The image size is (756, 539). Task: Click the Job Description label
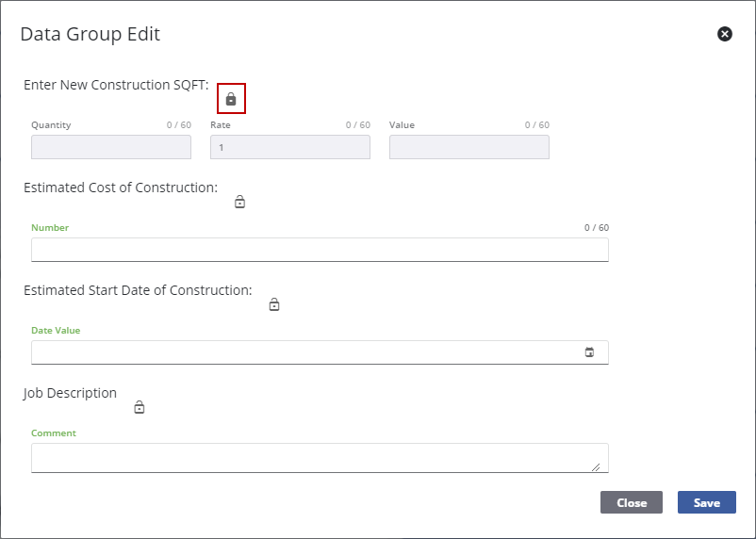click(x=71, y=393)
